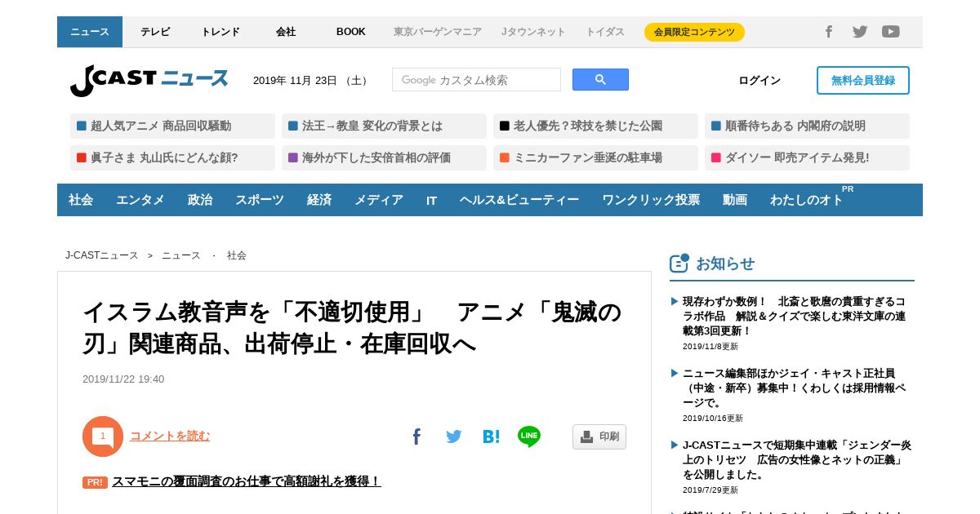Click J-CASTニュース breadcrumb link
Image resolution: width=980 pixels, height=514 pixels.
pyautogui.click(x=102, y=255)
